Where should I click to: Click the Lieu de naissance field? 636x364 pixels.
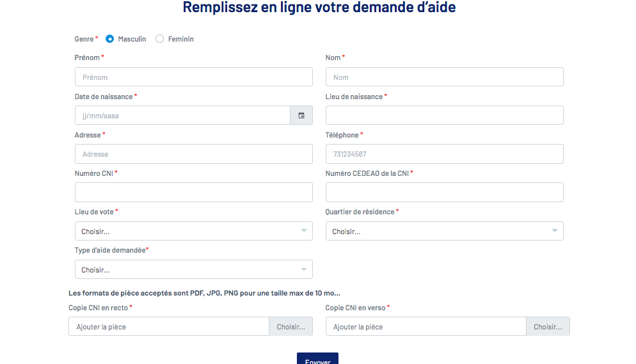click(x=444, y=115)
